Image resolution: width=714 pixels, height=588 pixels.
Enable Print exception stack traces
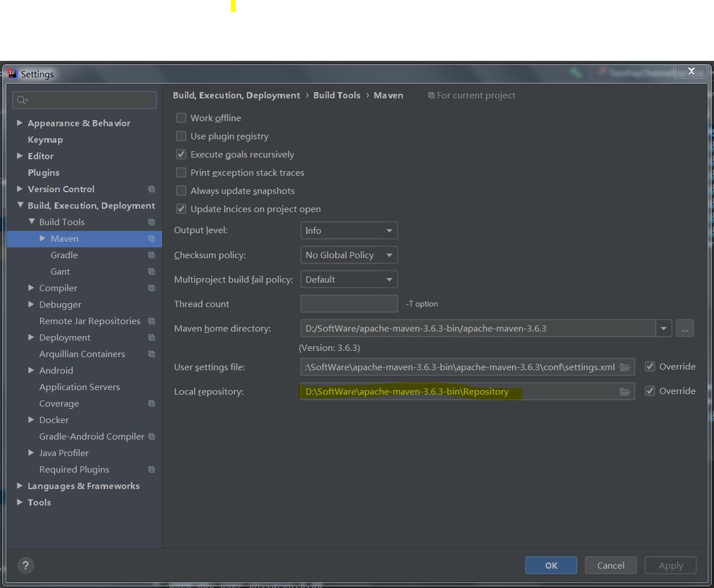[181, 172]
